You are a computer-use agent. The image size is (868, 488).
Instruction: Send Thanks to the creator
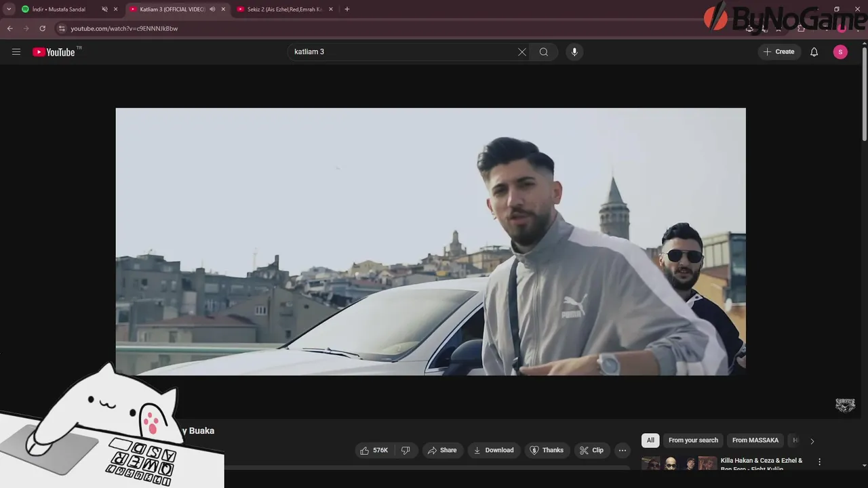(547, 450)
